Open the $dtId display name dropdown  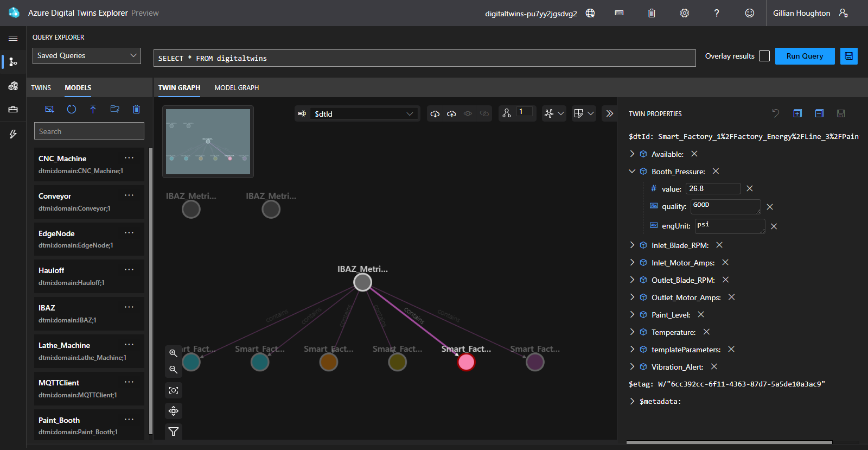(363, 114)
